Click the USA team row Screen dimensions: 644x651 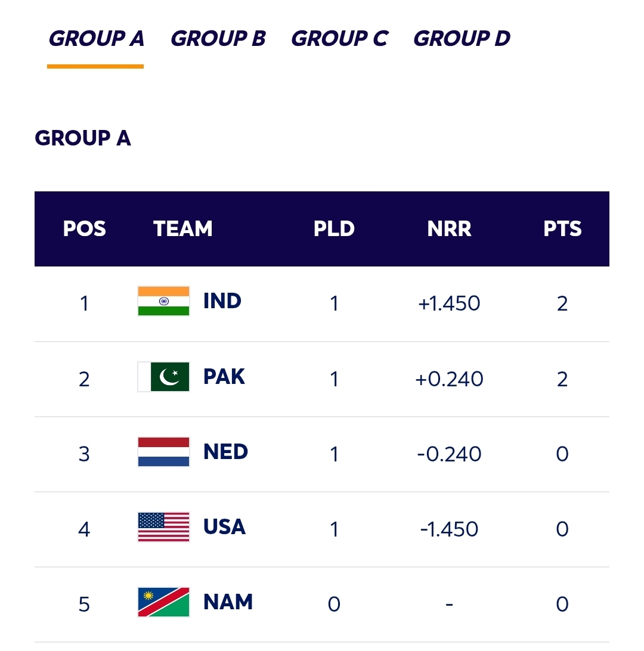[322, 527]
